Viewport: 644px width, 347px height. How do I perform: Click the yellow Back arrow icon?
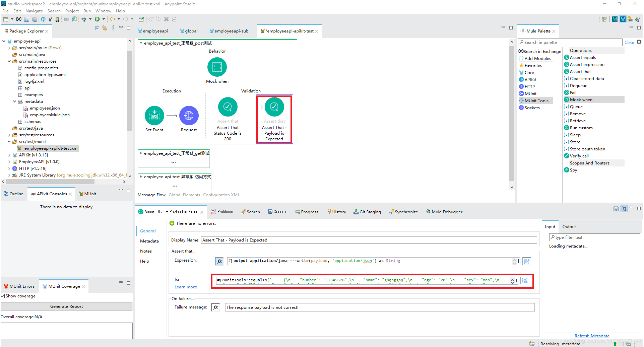click(112, 19)
